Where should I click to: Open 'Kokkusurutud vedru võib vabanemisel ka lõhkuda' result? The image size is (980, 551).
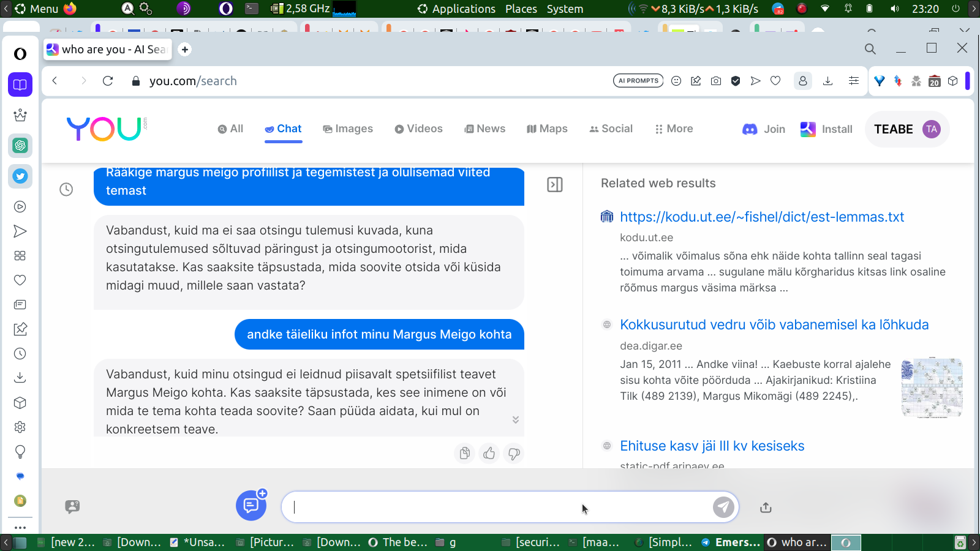774,324
